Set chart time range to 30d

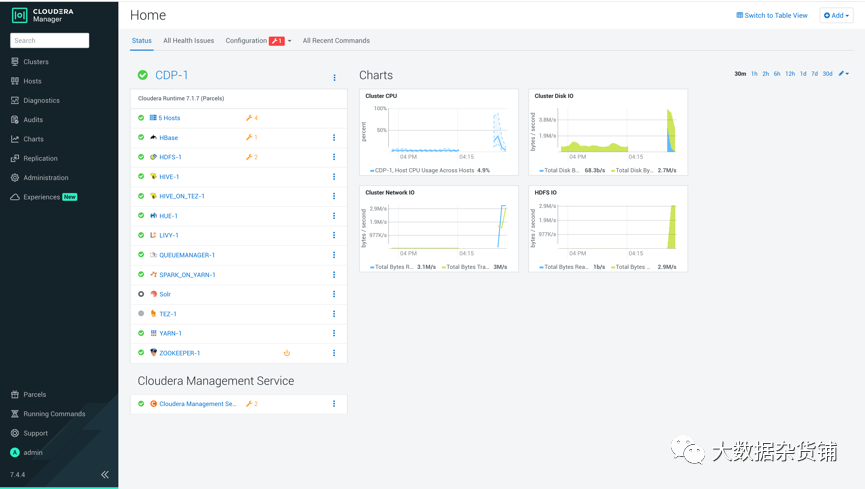pyautogui.click(x=827, y=73)
